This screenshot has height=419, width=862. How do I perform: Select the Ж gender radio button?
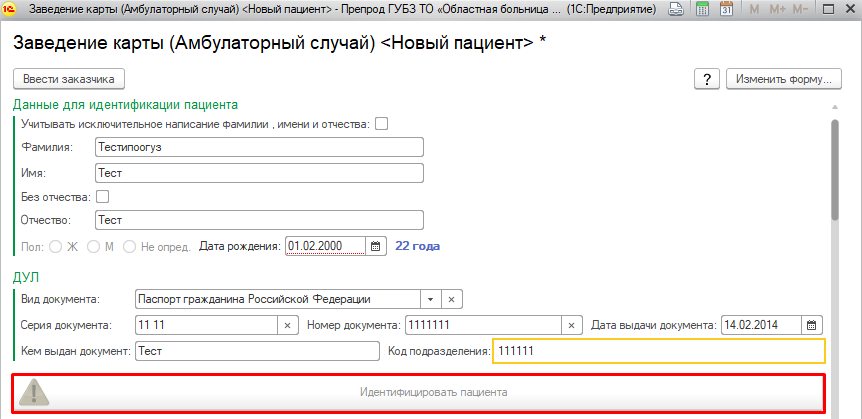[x=56, y=246]
